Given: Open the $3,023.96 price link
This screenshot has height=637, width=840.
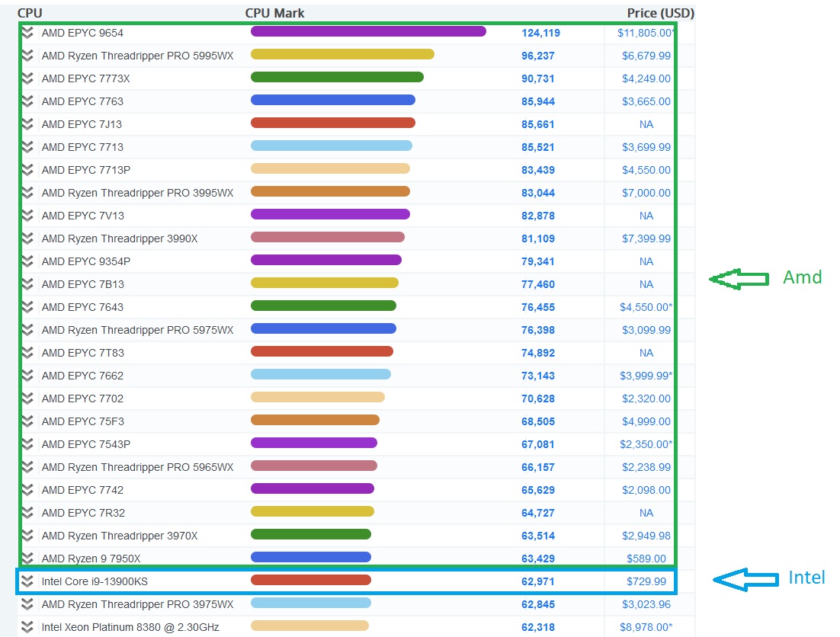Looking at the screenshot, I should point(646,604).
